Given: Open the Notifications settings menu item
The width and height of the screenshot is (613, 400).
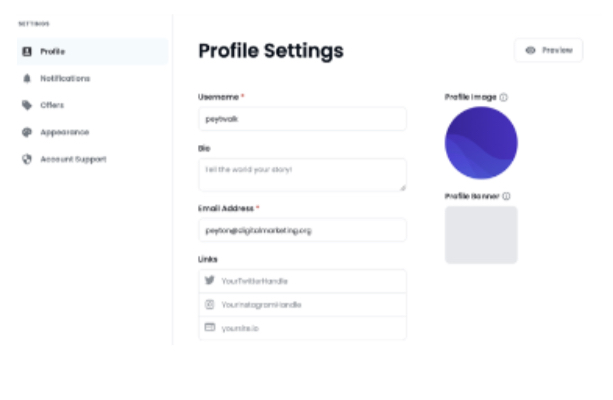Looking at the screenshot, I should tap(93, 78).
